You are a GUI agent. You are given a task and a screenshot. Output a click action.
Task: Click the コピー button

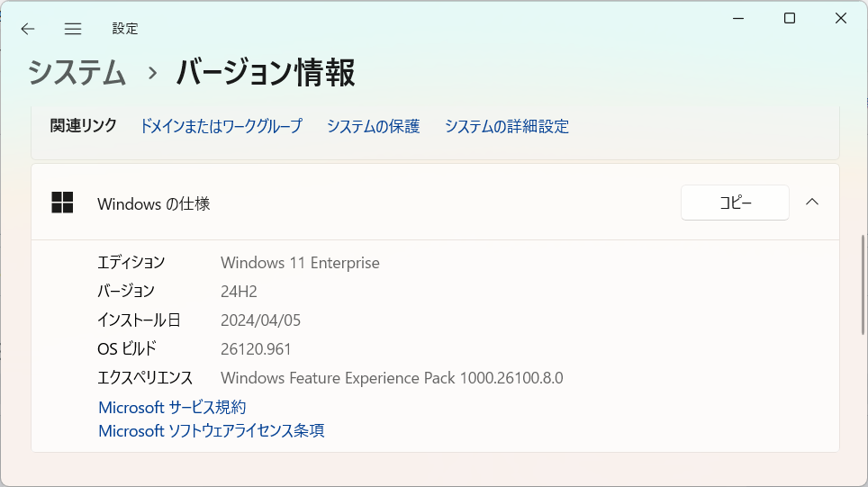tap(735, 203)
